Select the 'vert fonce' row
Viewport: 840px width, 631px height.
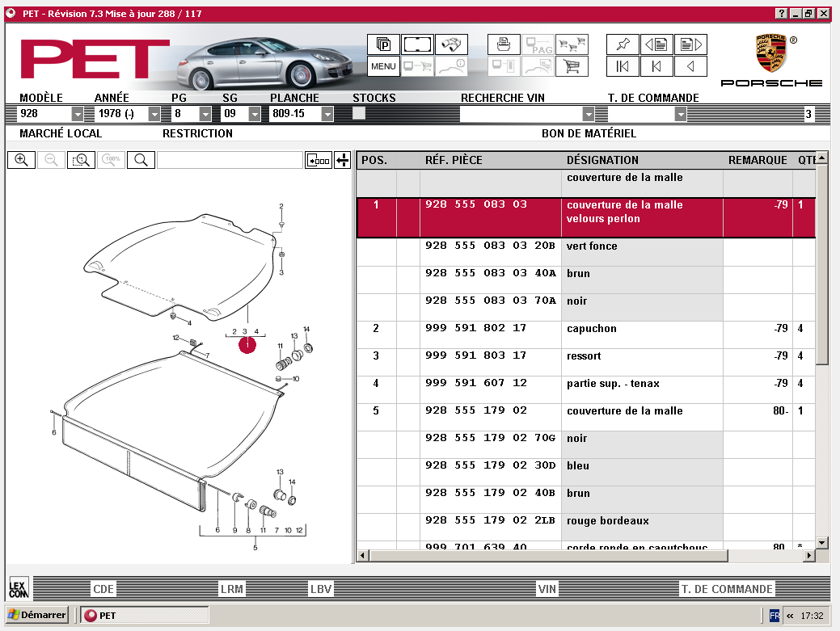tap(586, 252)
